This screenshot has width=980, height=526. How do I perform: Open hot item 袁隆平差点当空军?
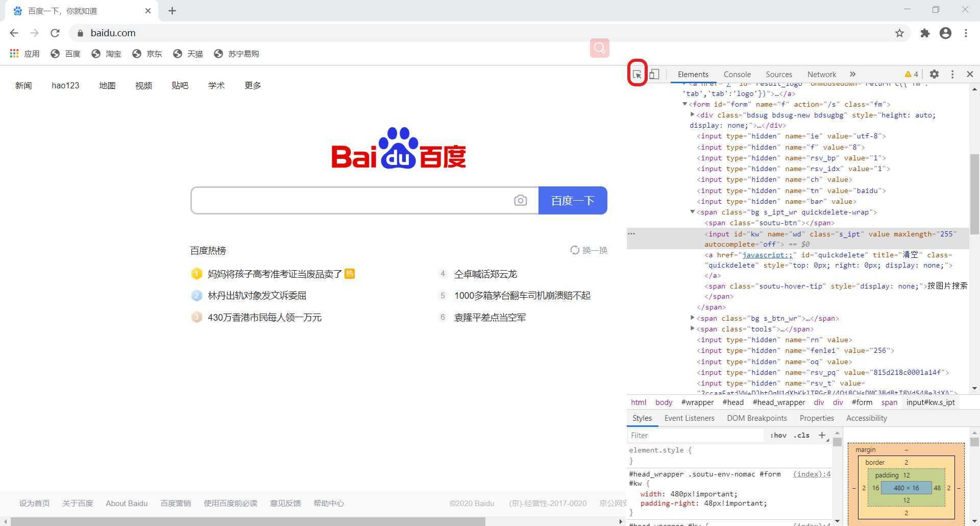click(490, 318)
